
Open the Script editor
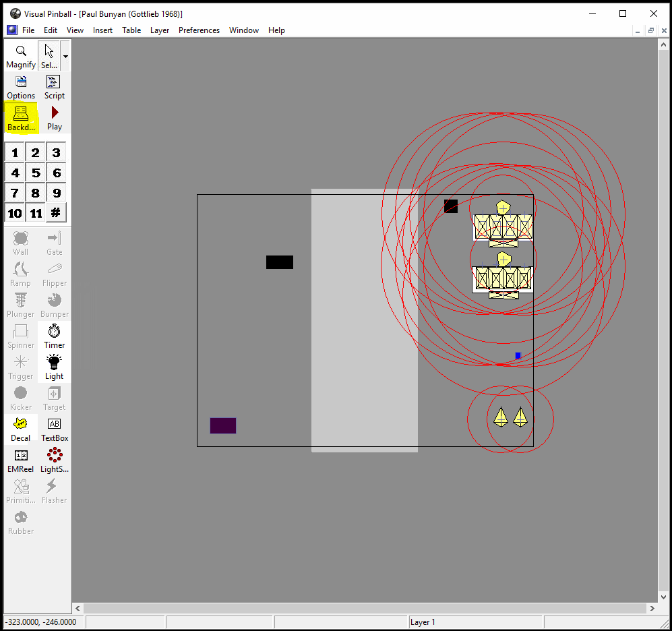click(54, 88)
